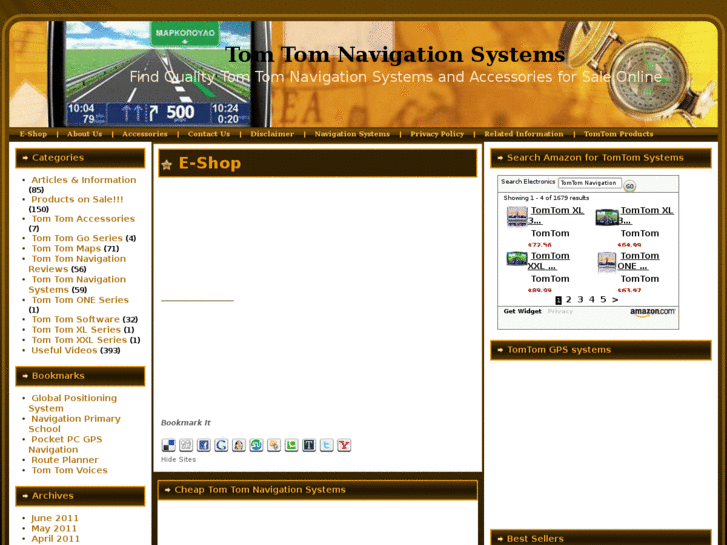
Task: Open Tom Tom XL Series category
Action: pyautogui.click(x=76, y=330)
